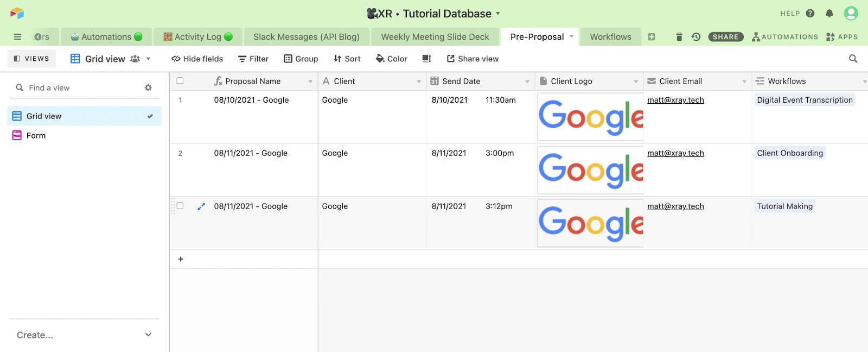Click Client Onboarding workflow tag

point(790,153)
